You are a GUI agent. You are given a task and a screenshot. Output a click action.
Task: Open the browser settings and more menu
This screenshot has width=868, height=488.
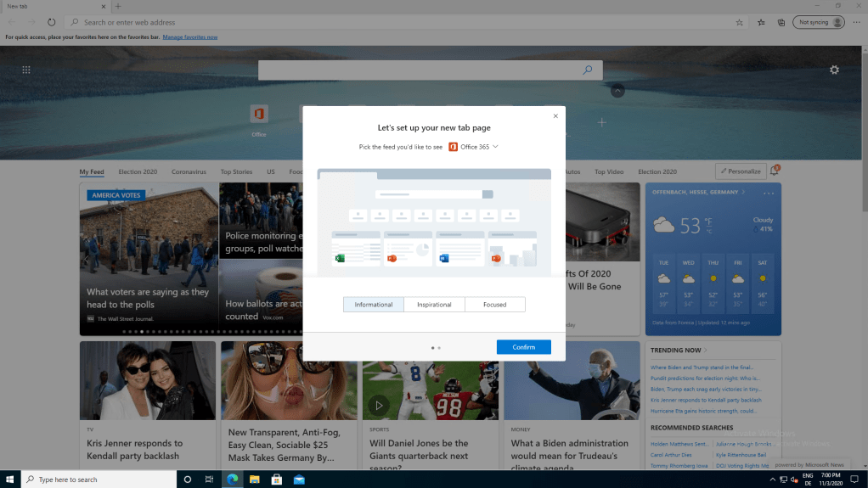[x=856, y=22]
